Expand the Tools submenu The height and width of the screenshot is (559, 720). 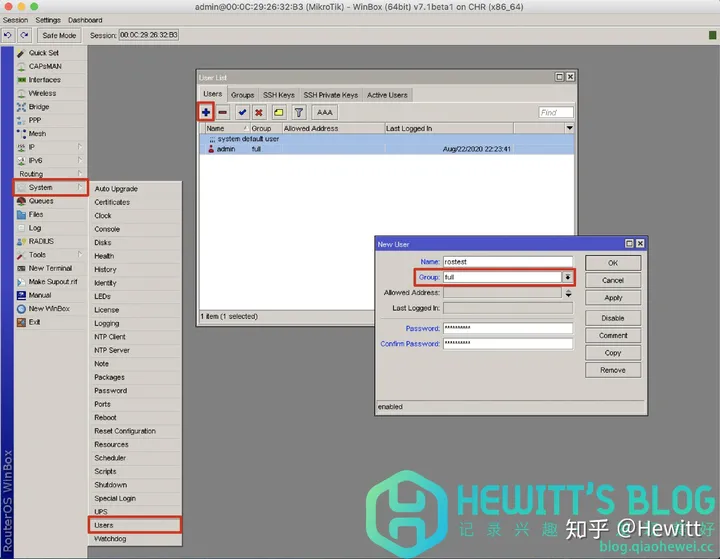(50, 255)
